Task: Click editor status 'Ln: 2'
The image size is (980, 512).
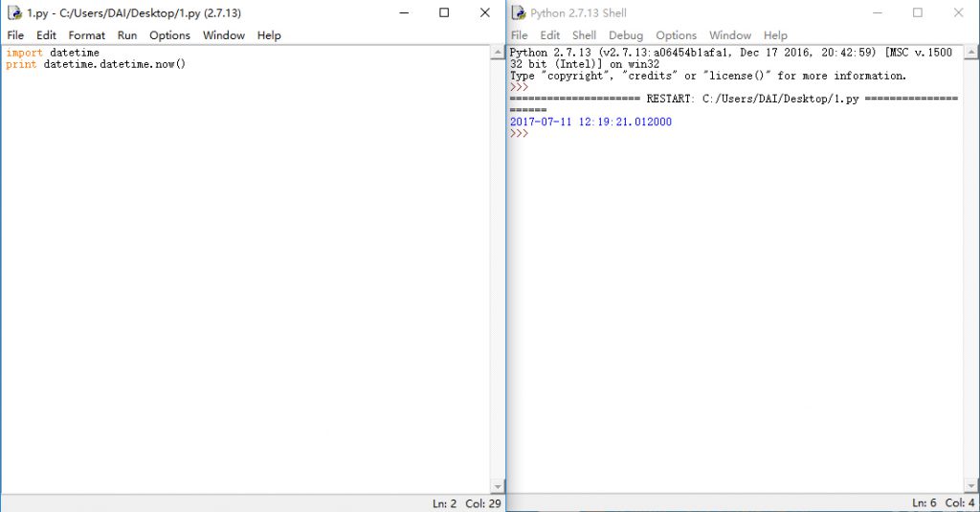Action: [444, 503]
